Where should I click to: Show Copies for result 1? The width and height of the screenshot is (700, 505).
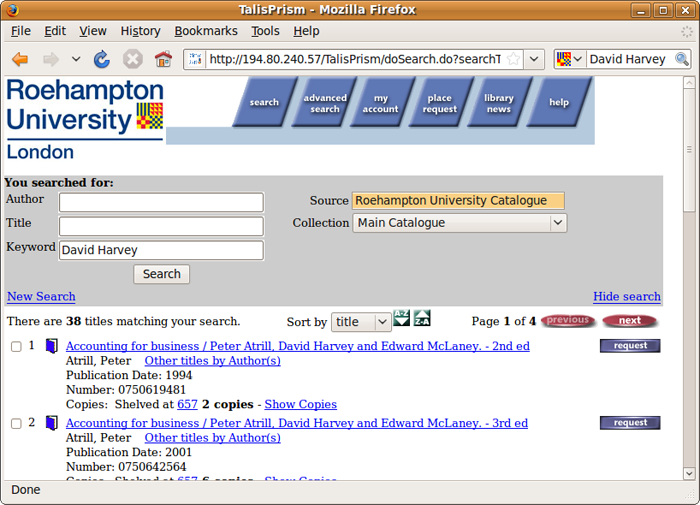tap(300, 404)
